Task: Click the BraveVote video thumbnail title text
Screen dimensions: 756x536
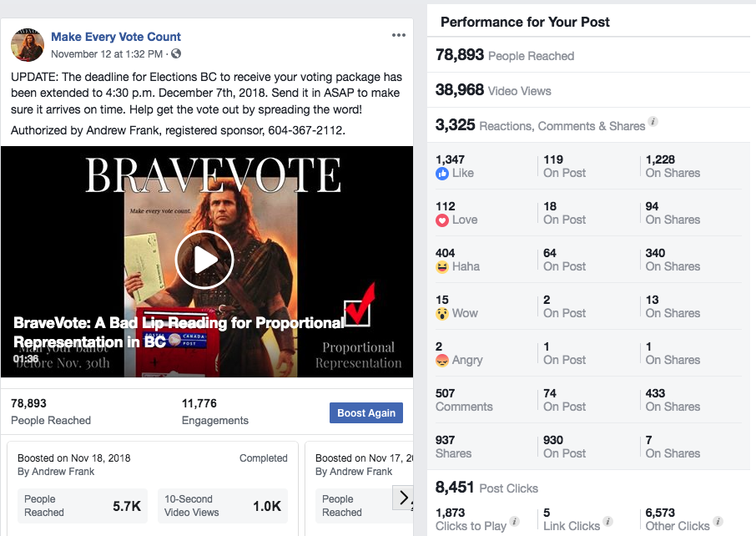Action: [179, 332]
